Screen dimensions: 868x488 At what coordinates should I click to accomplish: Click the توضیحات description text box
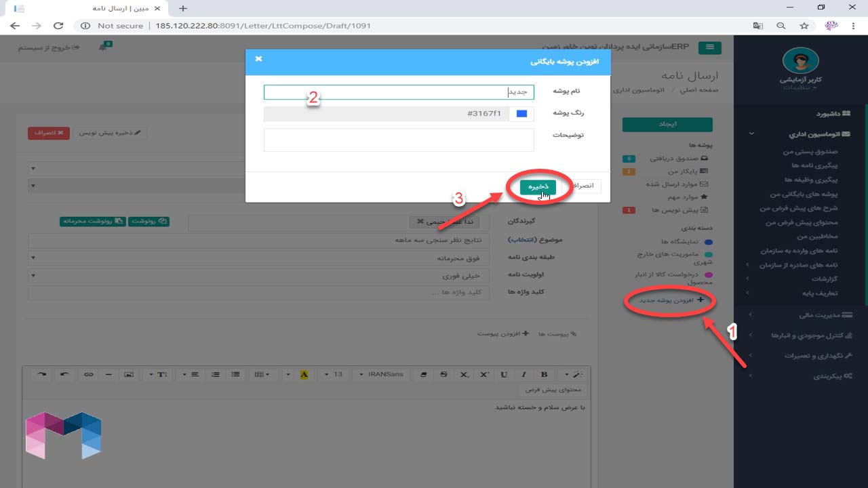coord(399,140)
